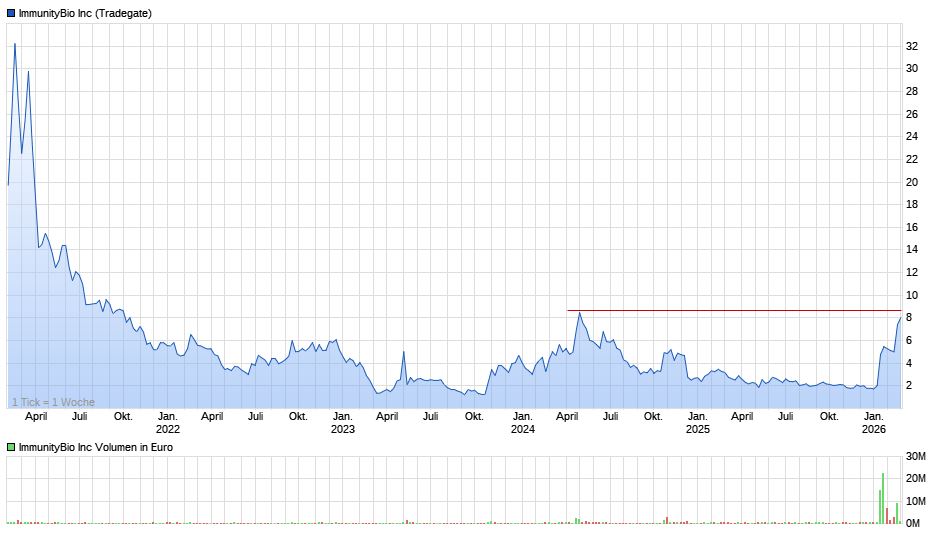
Task: Select the Jan. 2023 timeline label
Action: click(x=343, y=422)
